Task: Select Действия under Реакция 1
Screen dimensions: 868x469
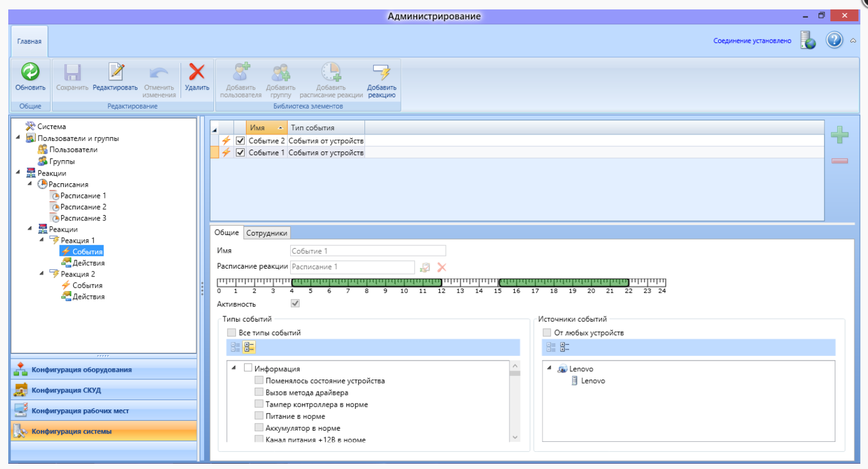Action: [x=89, y=263]
